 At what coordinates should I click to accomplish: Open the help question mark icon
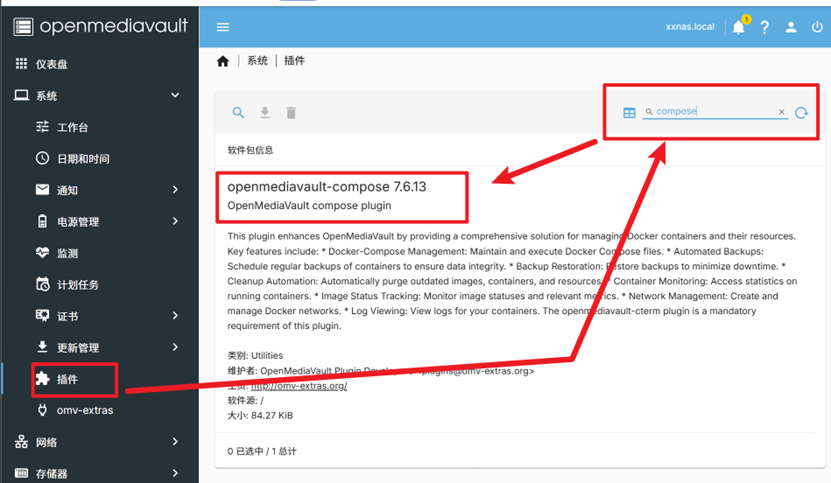click(x=765, y=27)
